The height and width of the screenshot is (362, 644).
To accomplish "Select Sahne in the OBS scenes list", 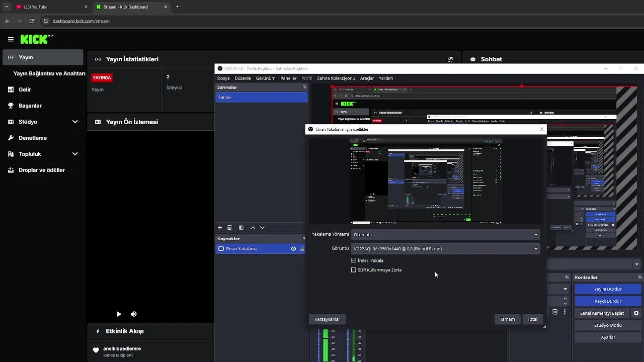I will [x=261, y=98].
